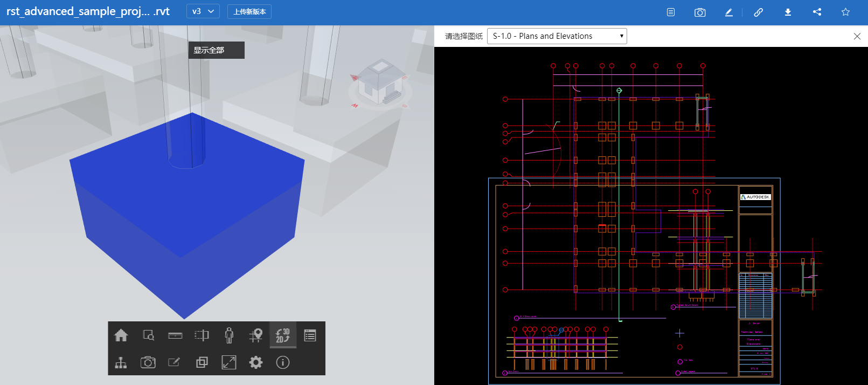Open the markup annotation tool

(x=175, y=362)
